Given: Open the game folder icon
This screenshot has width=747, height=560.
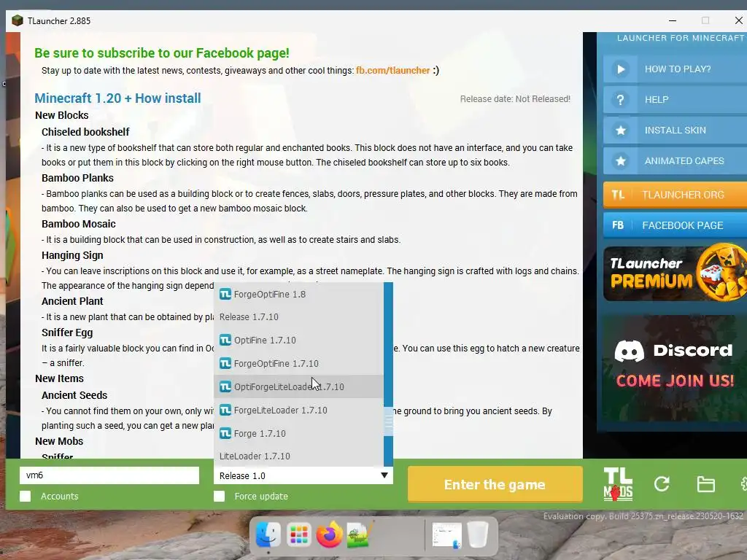Looking at the screenshot, I should point(705,484).
